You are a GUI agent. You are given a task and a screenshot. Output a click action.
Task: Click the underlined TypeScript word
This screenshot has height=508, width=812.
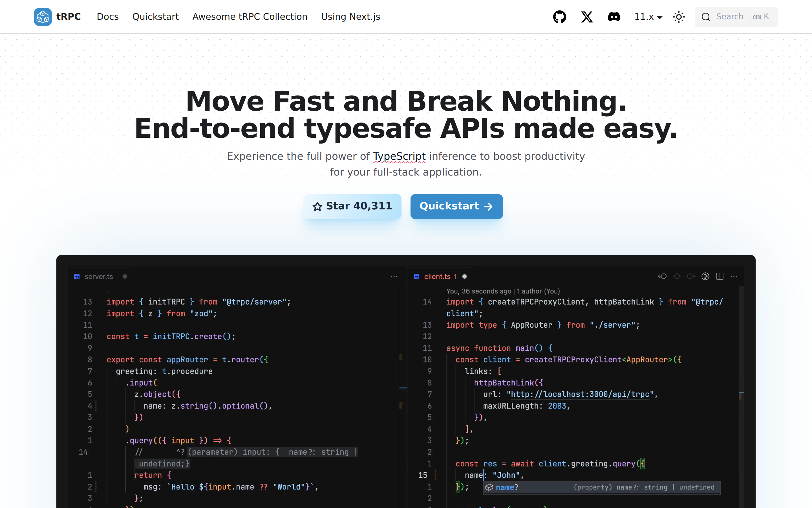399,156
